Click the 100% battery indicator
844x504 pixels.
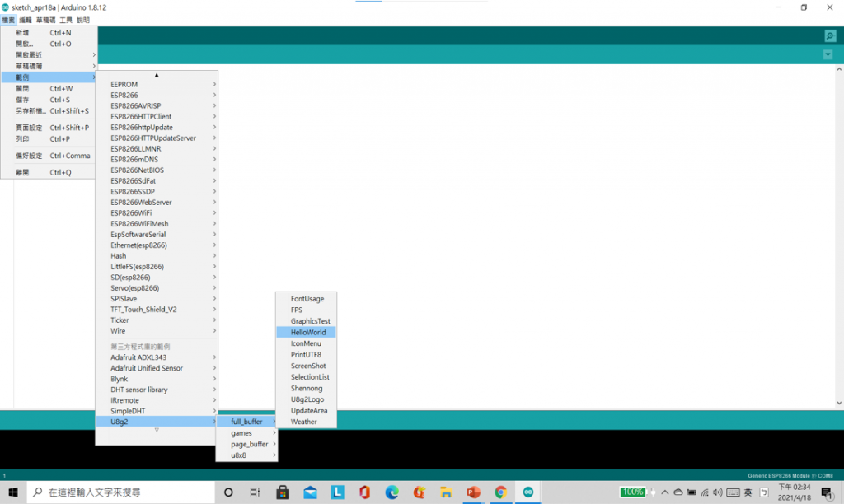(x=632, y=492)
